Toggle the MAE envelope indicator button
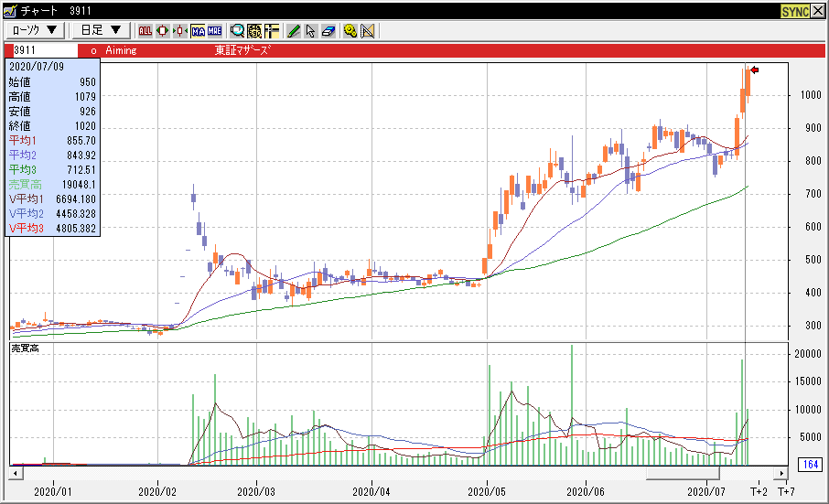 click(x=215, y=30)
